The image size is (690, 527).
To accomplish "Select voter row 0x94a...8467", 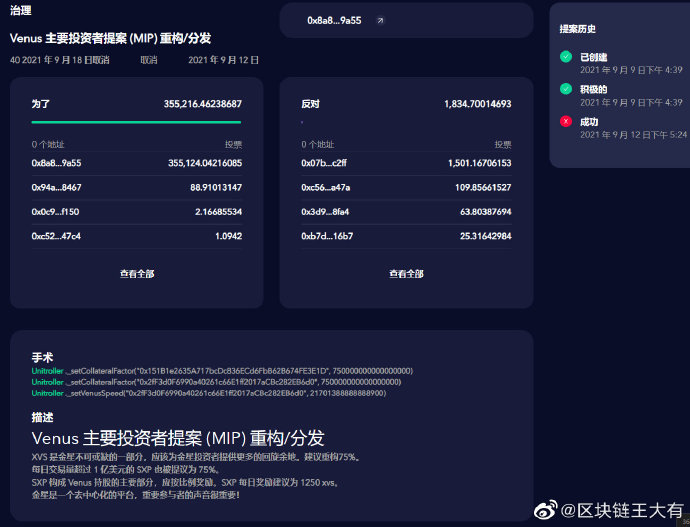I will 136,187.
